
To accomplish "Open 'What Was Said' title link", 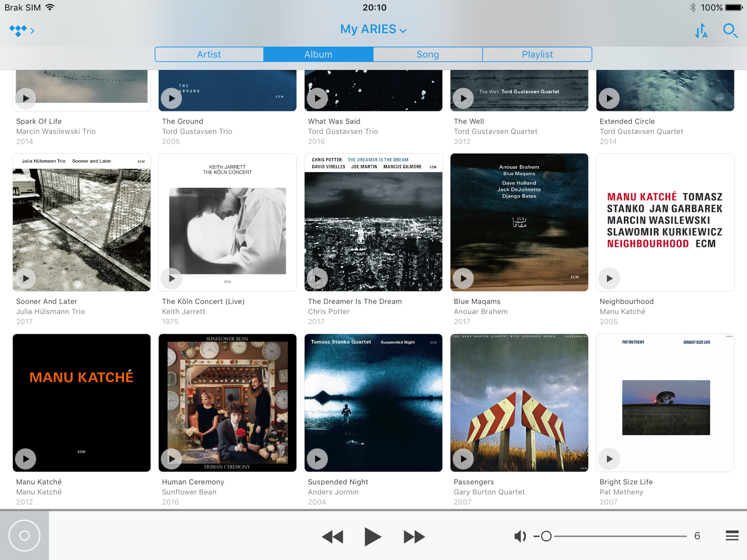I will [x=334, y=121].
